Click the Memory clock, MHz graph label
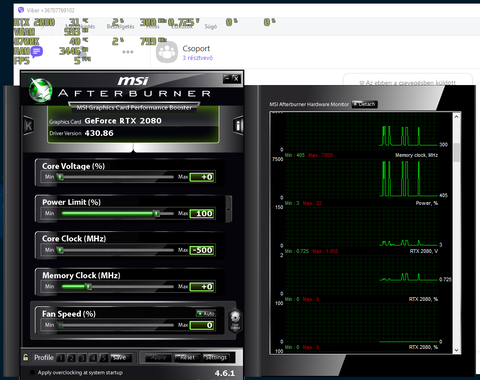The width and height of the screenshot is (480, 380). coord(416,155)
